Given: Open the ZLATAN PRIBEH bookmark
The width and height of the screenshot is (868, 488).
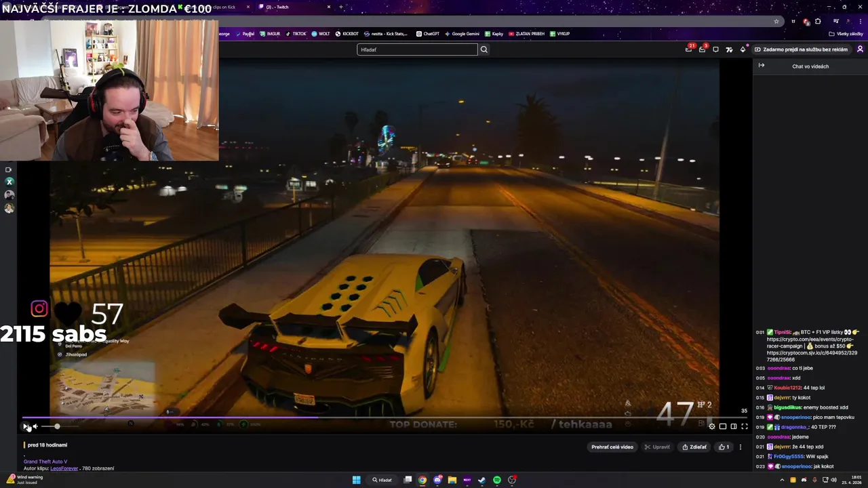Looking at the screenshot, I should click(526, 34).
